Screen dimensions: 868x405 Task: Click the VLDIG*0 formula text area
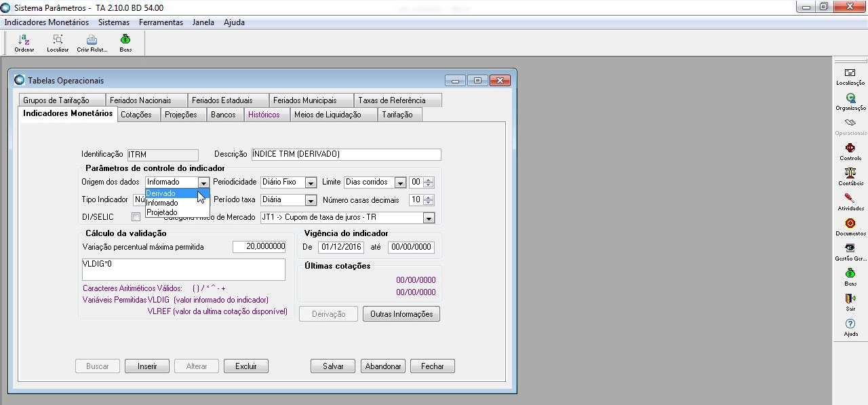[183, 269]
